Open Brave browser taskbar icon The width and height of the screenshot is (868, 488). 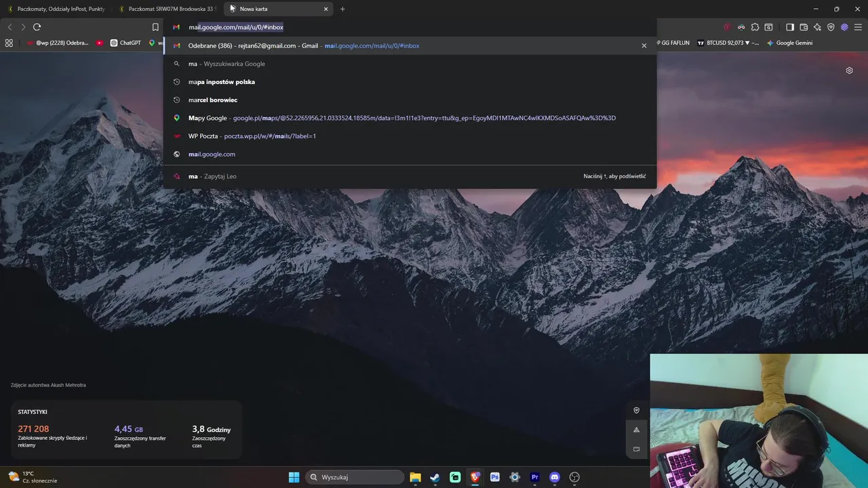pyautogui.click(x=475, y=477)
